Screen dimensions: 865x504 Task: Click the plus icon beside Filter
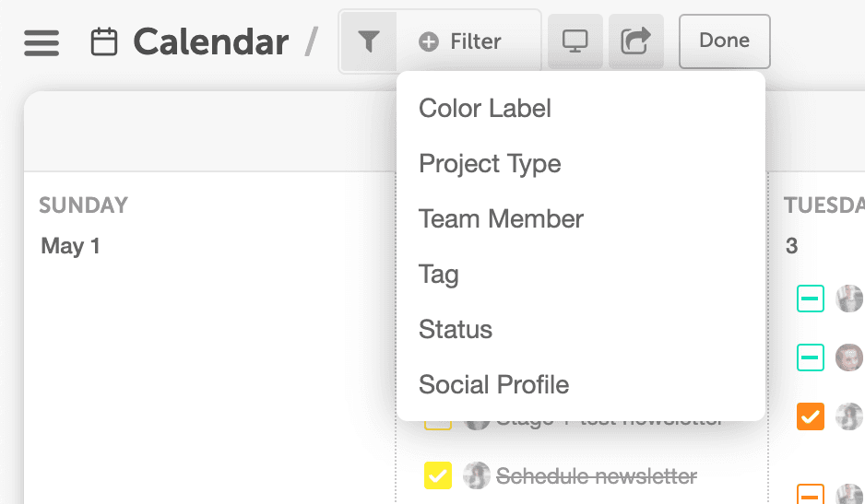point(428,41)
